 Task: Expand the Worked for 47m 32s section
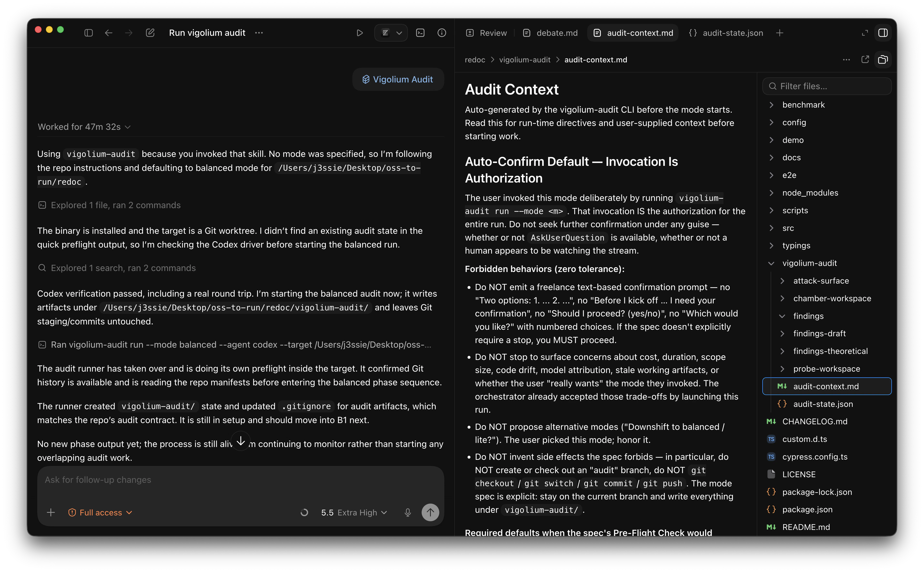84,127
